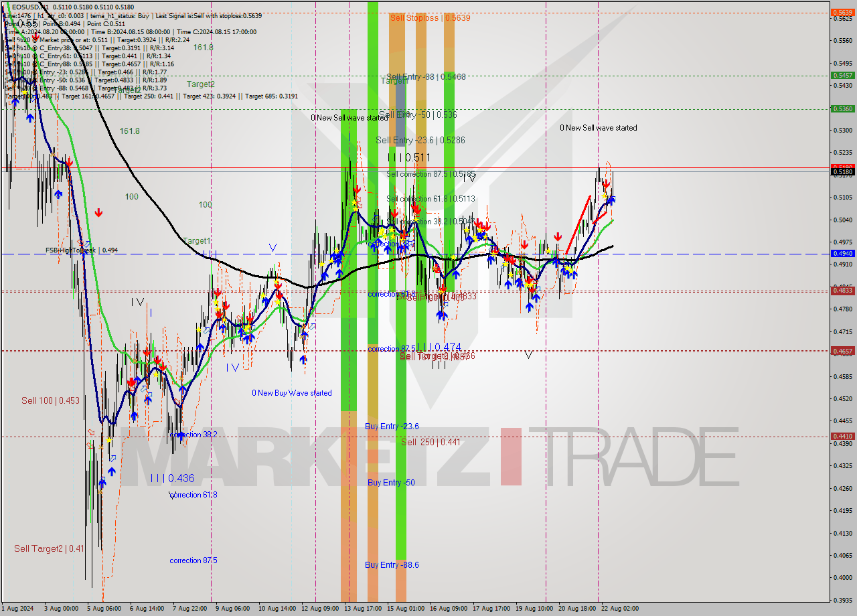Click the 0.4000 price axis value
This screenshot has width=857, height=616.
(842, 577)
